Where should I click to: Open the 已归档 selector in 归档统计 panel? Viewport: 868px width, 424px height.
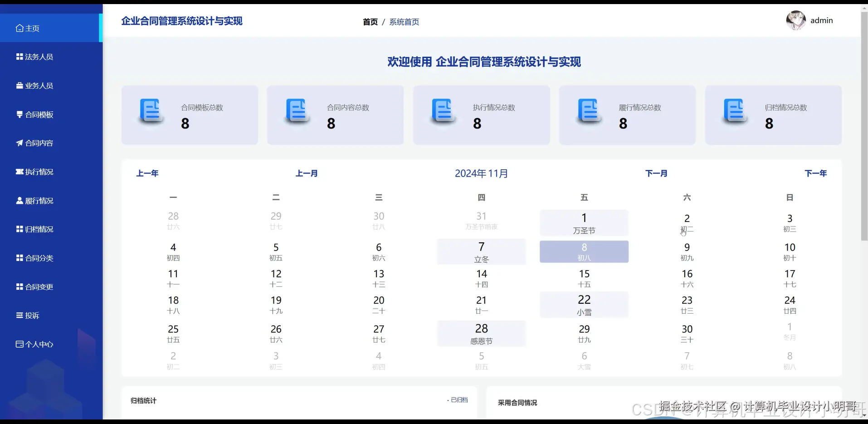point(458,400)
